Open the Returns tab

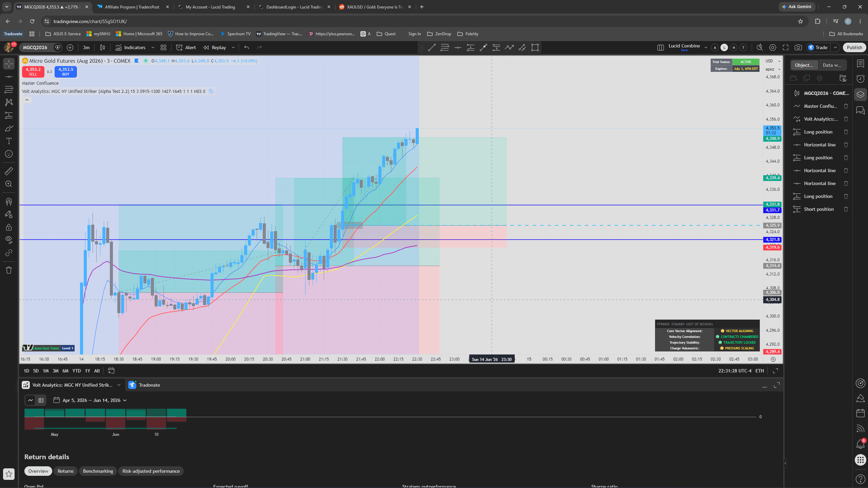(x=65, y=471)
